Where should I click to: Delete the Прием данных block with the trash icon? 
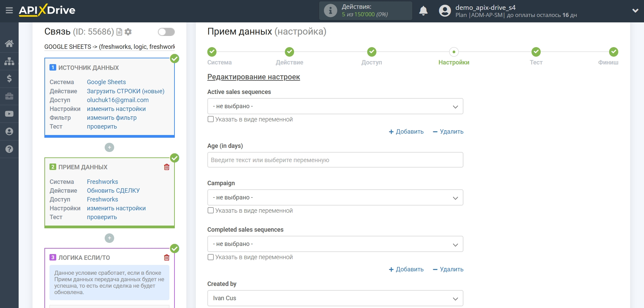tap(167, 167)
